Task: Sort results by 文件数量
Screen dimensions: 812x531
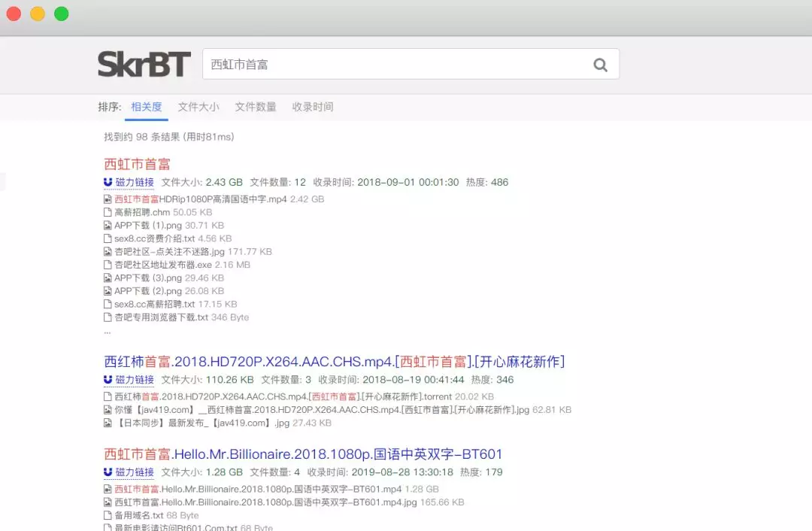Action: pos(256,107)
